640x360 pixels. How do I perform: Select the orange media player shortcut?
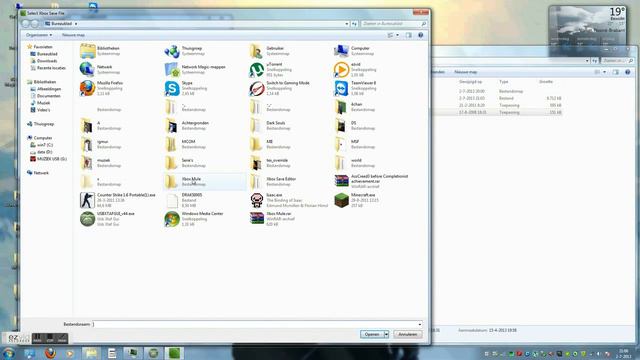[341, 70]
